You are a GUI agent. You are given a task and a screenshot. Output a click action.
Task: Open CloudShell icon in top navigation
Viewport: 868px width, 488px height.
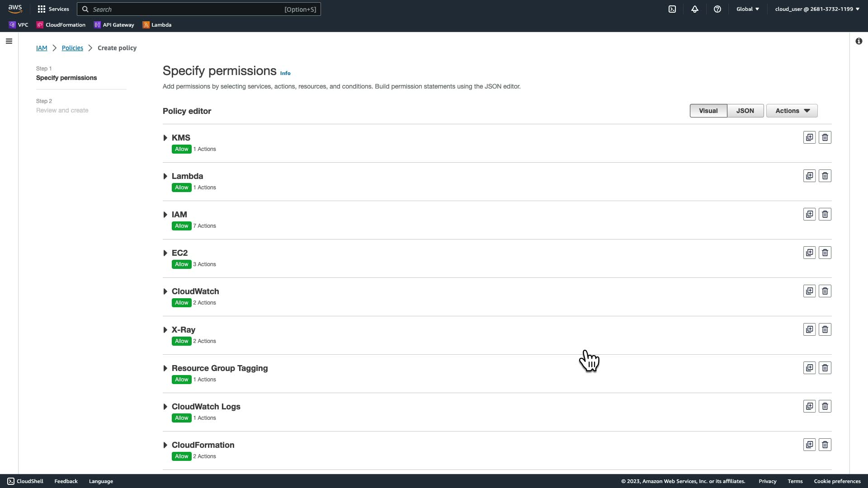(x=672, y=9)
